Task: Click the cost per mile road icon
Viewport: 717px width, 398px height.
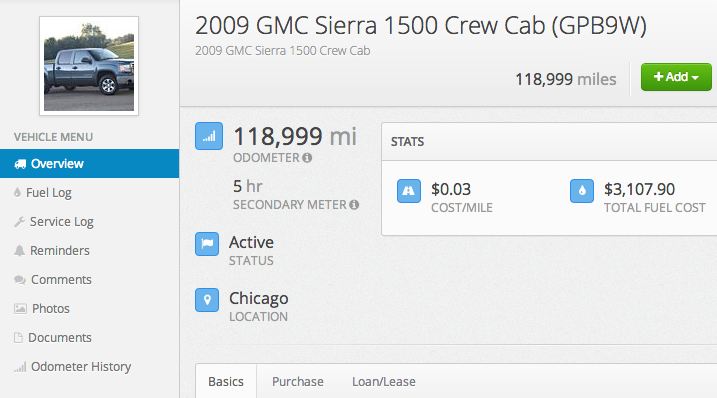Action: [409, 191]
